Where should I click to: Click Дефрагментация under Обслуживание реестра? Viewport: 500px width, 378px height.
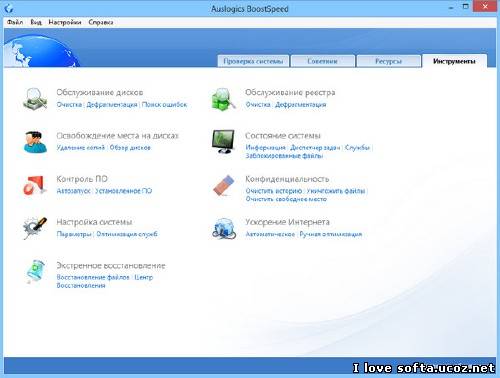click(x=300, y=105)
